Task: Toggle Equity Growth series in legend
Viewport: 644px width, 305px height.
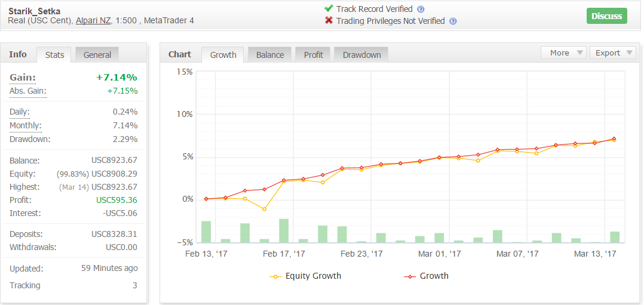Action: (306, 276)
